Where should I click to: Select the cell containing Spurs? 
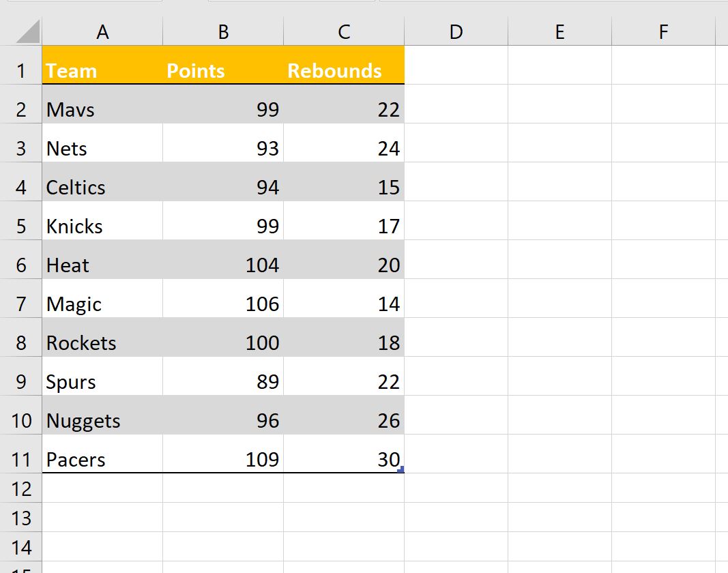(102, 381)
